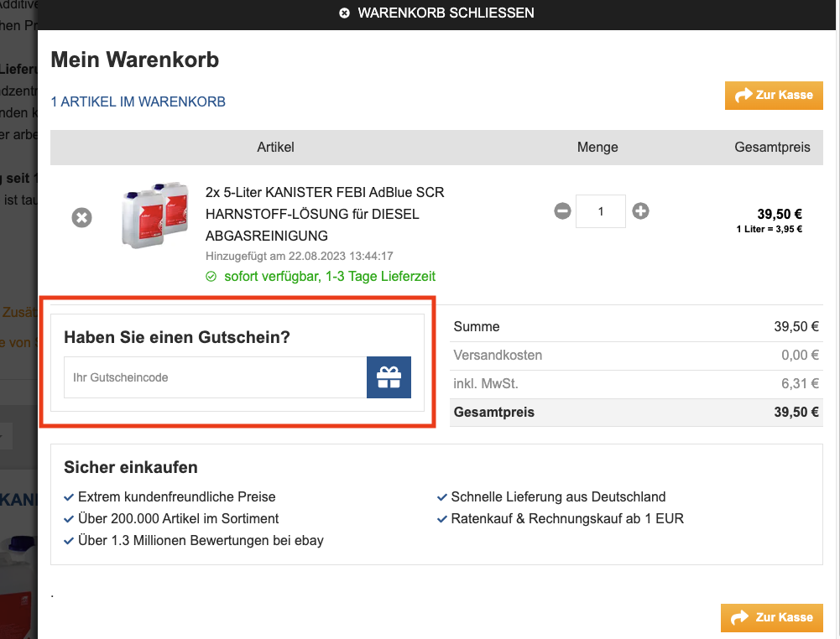Click the X icon beside Warenkorb schliessen

[344, 13]
